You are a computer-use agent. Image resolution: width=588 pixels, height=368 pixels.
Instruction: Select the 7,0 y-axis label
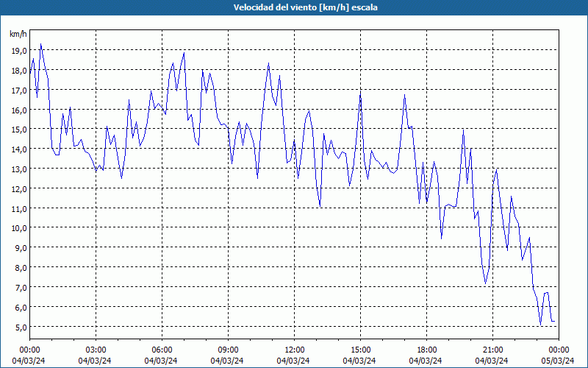click(x=21, y=287)
